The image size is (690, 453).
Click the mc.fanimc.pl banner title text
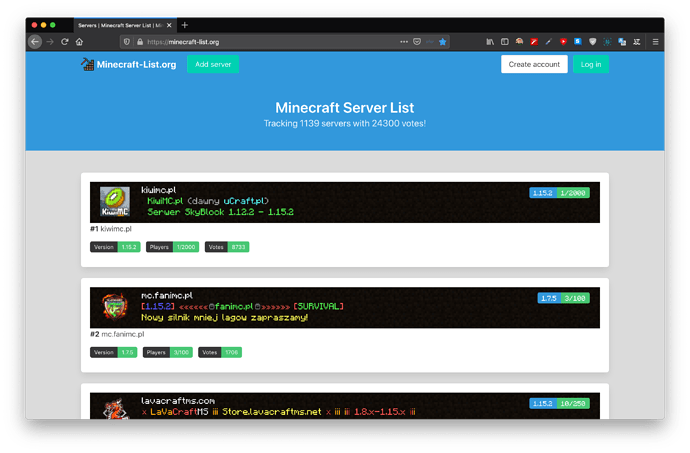pyautogui.click(x=167, y=295)
